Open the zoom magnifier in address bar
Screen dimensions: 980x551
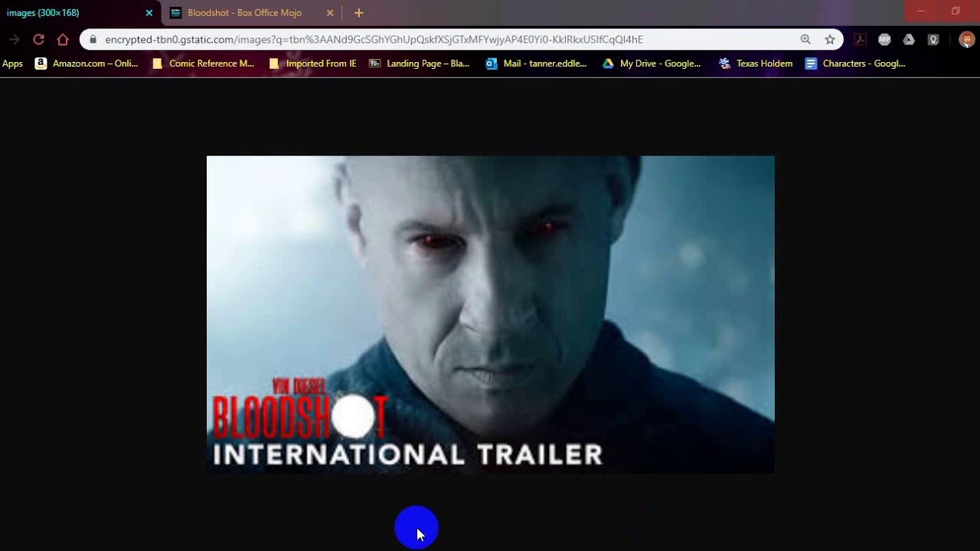[x=805, y=40]
